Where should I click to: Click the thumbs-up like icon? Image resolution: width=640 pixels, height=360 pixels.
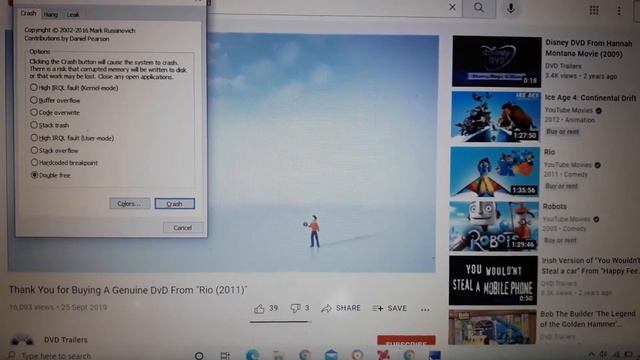pos(259,309)
